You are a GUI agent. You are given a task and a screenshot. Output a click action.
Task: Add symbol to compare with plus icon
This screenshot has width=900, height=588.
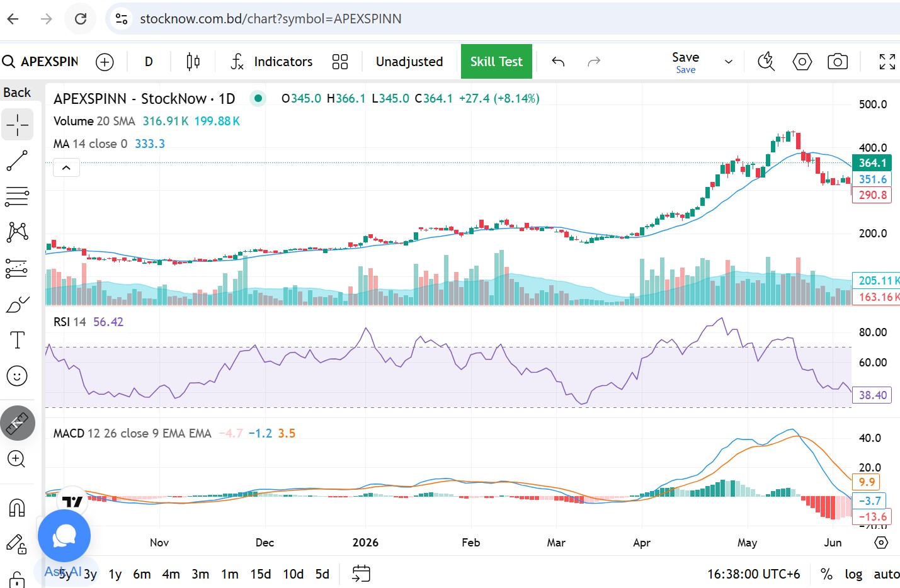105,62
